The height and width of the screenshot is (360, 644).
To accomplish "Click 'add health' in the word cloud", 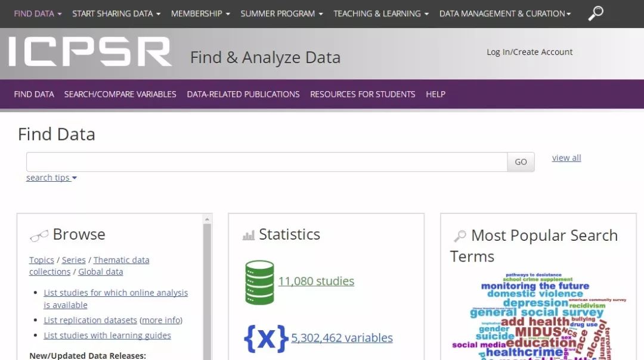I will 535,321.
